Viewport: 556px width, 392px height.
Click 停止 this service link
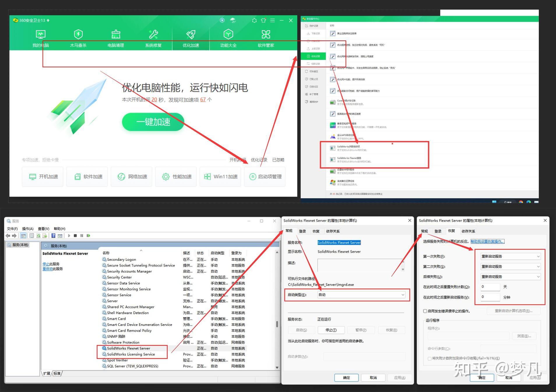[x=46, y=264]
